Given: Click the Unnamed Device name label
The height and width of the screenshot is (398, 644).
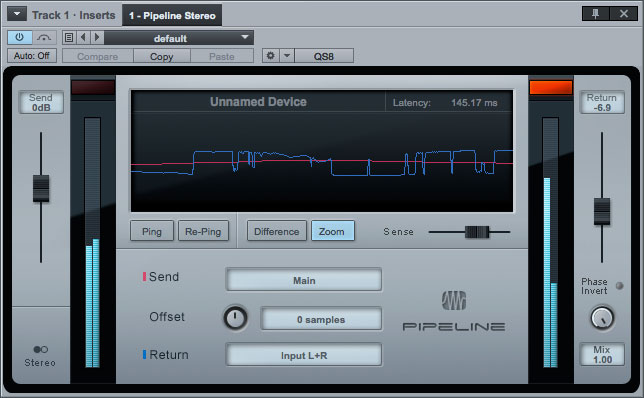Looking at the screenshot, I should tap(258, 102).
